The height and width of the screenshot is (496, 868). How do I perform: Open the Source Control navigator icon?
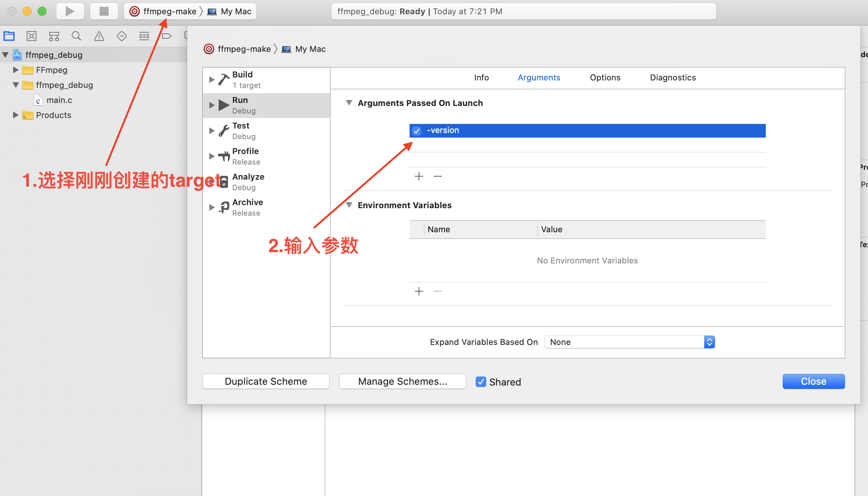(x=32, y=36)
